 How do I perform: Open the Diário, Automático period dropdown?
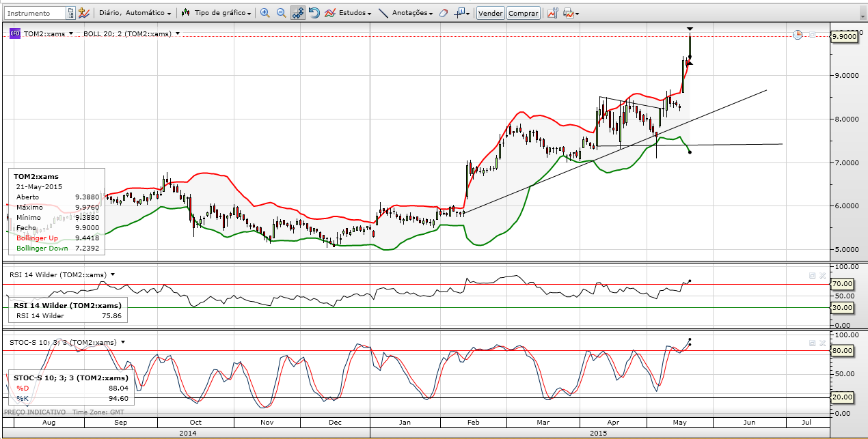[135, 13]
